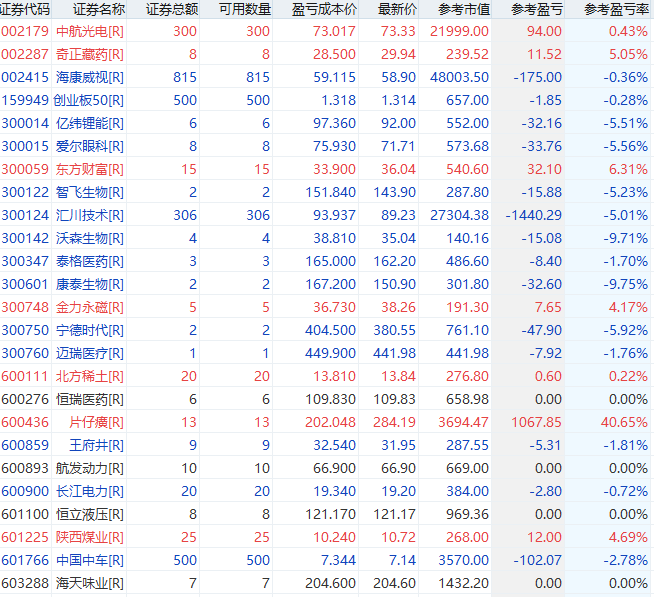Image resolution: width=654 pixels, height=597 pixels.
Task: Select stock code 601766
Action: (25, 560)
